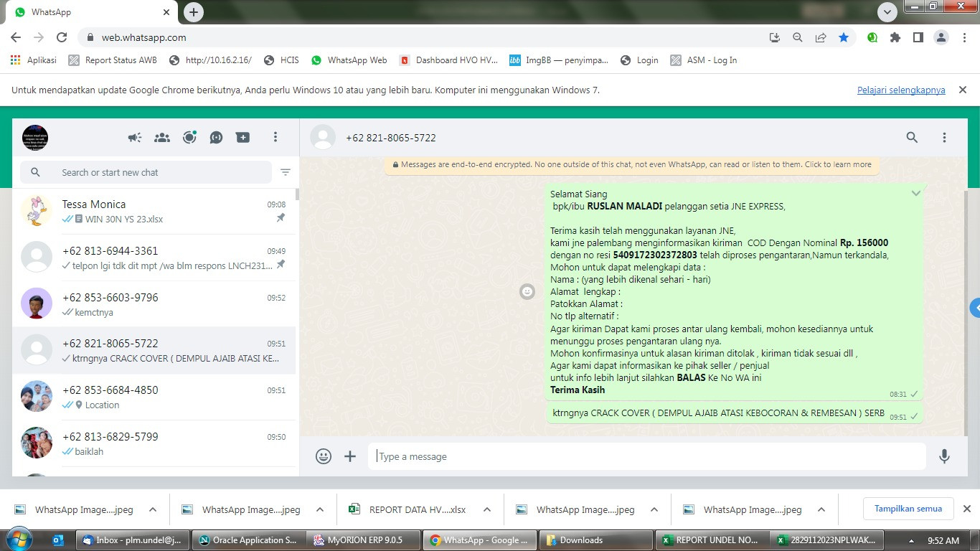Open the Aplikasi bookmark

[x=34, y=60]
